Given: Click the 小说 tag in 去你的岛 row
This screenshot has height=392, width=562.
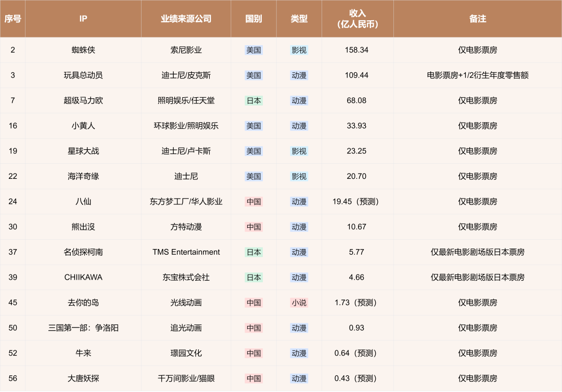Looking at the screenshot, I should (x=299, y=303).
